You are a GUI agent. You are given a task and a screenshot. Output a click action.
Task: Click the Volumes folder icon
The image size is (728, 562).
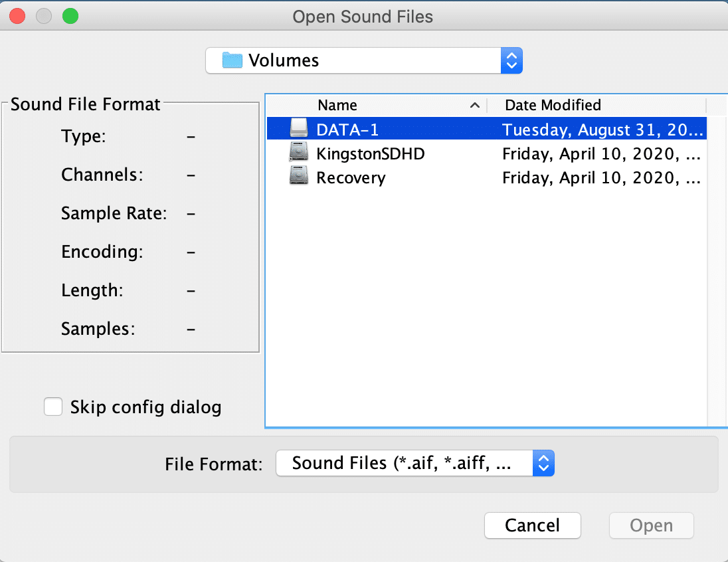click(232, 60)
